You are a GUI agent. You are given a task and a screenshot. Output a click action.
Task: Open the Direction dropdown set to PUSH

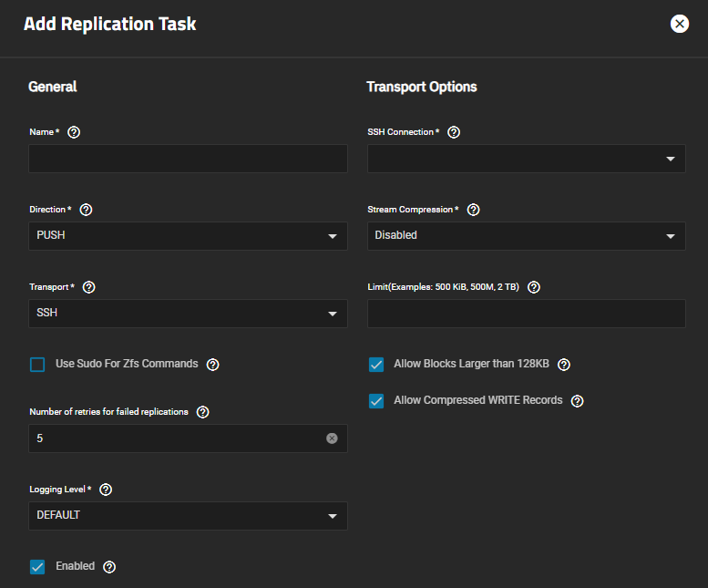click(188, 236)
